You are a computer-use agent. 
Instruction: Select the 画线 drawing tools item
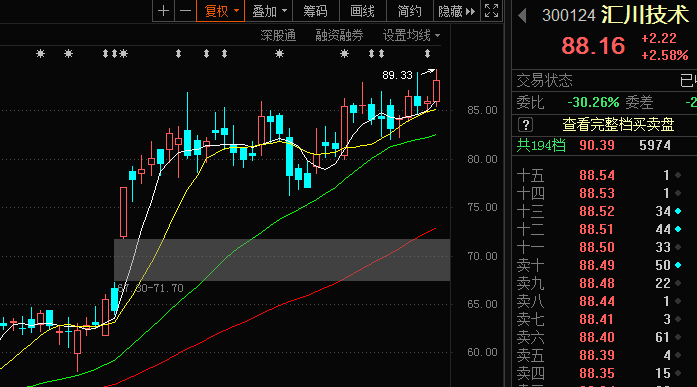[362, 11]
